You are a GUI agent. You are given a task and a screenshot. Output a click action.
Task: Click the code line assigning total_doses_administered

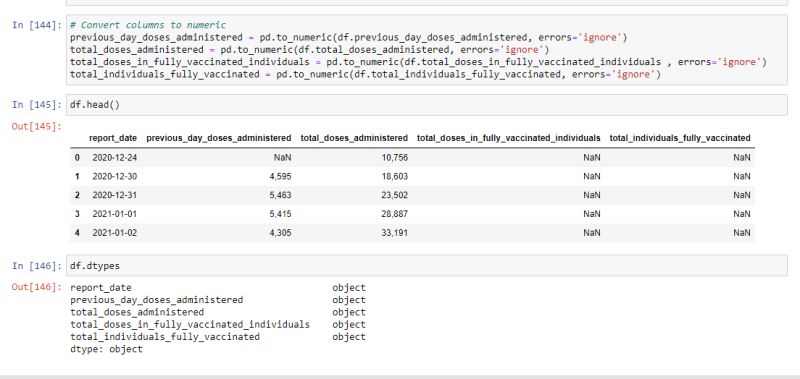click(309, 50)
